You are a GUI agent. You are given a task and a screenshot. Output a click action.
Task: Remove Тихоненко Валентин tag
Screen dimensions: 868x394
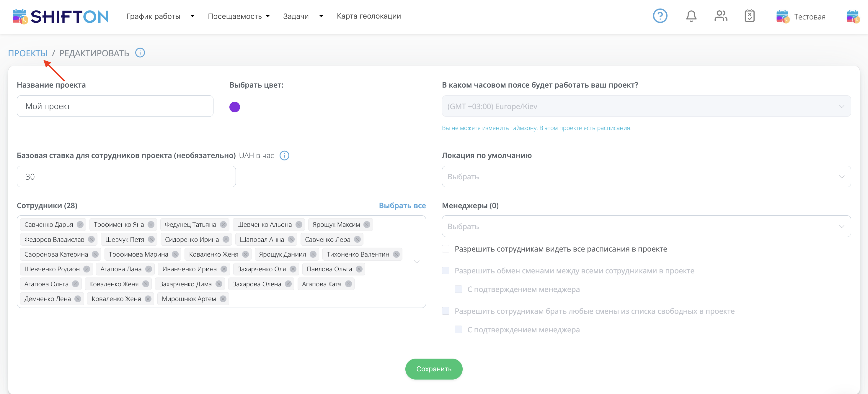[x=396, y=254]
